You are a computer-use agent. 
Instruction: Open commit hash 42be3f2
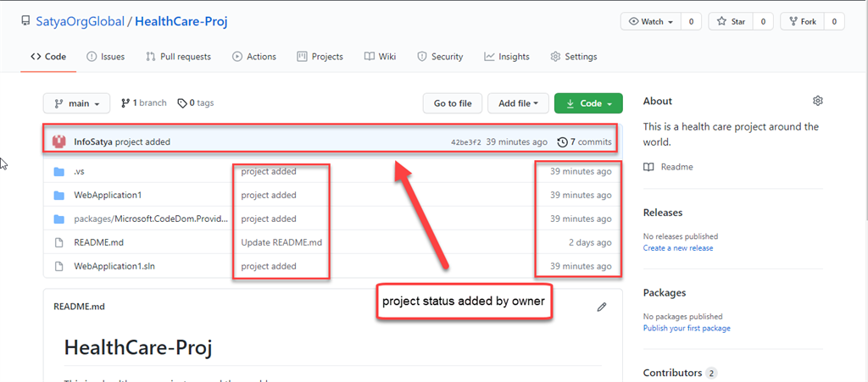pyautogui.click(x=466, y=142)
